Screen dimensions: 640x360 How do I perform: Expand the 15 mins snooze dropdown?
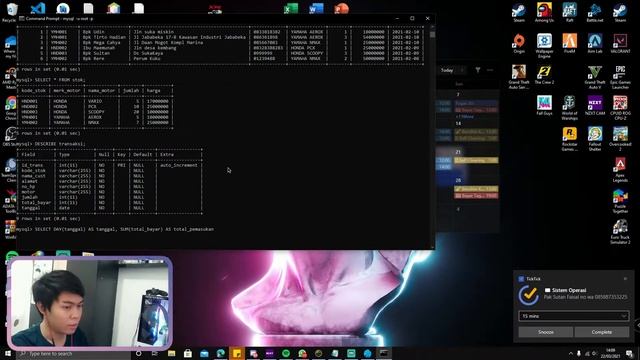pyautogui.click(x=573, y=316)
